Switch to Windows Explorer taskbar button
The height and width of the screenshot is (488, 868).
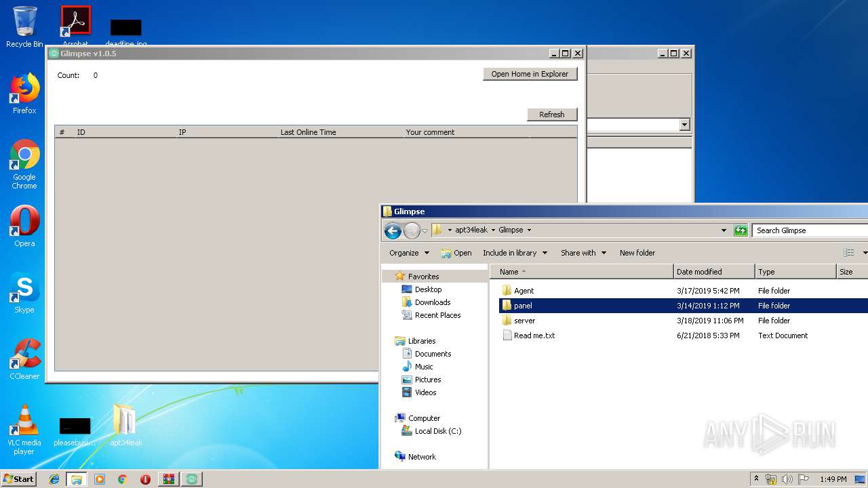coord(76,479)
